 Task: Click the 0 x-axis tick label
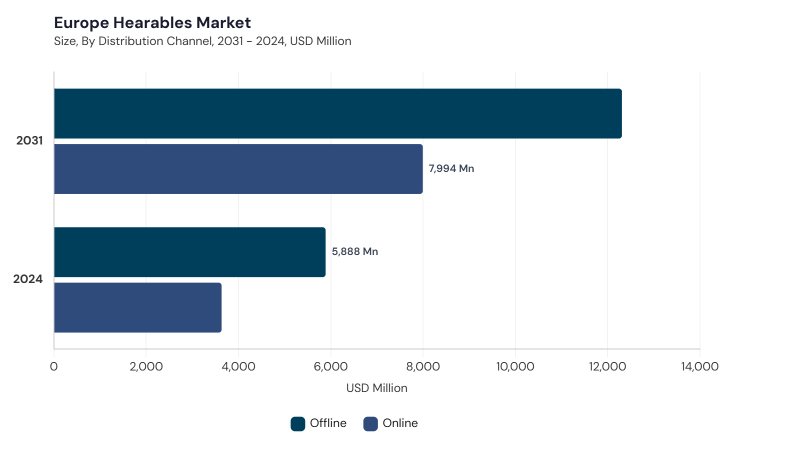[x=54, y=366]
